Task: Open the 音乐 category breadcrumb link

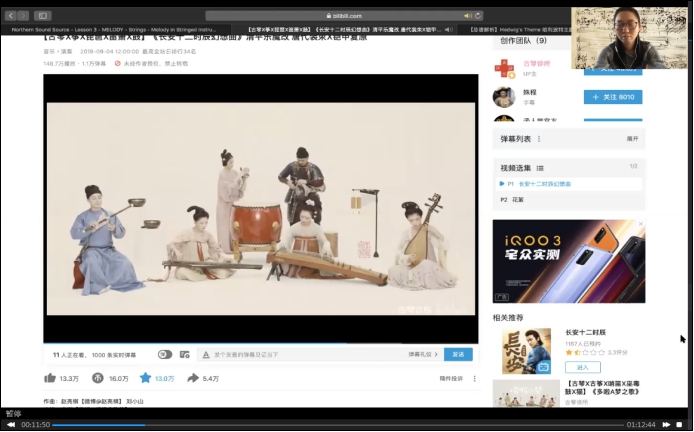Action: (48, 51)
